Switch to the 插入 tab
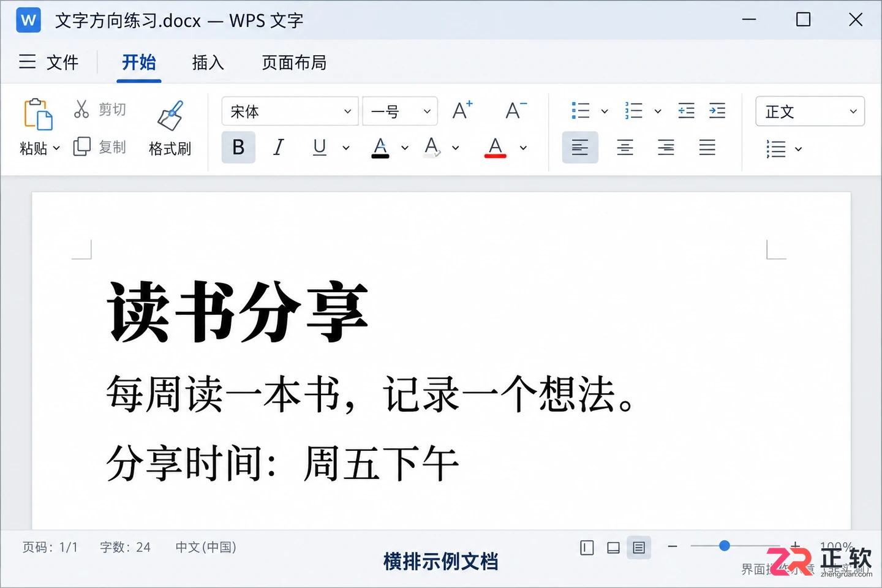This screenshot has width=882, height=588. coord(208,62)
